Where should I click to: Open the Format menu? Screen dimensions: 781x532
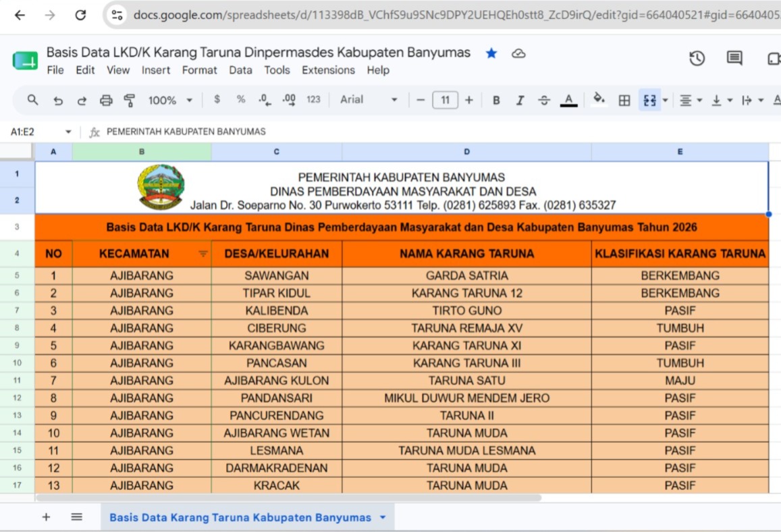pos(199,70)
